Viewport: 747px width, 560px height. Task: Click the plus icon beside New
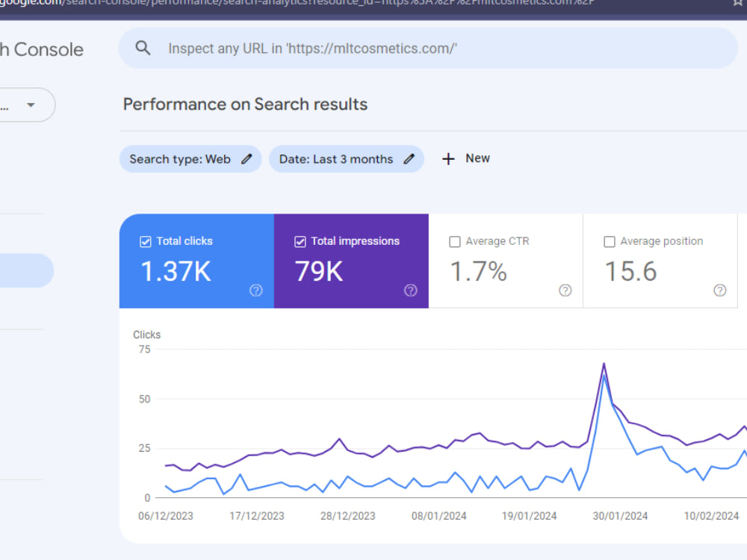point(448,159)
